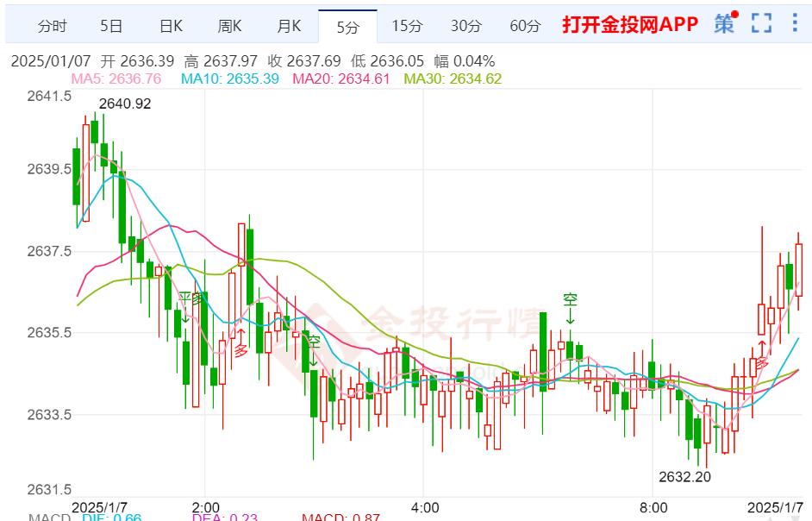
Task: Click the 高 2637.97 high value
Action: [221, 61]
